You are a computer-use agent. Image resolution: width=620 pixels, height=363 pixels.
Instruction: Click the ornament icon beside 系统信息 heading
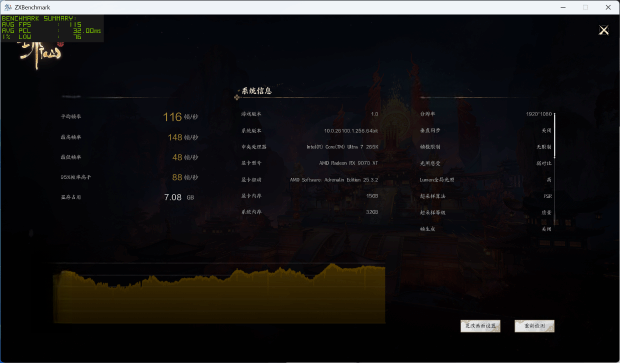(x=236, y=97)
